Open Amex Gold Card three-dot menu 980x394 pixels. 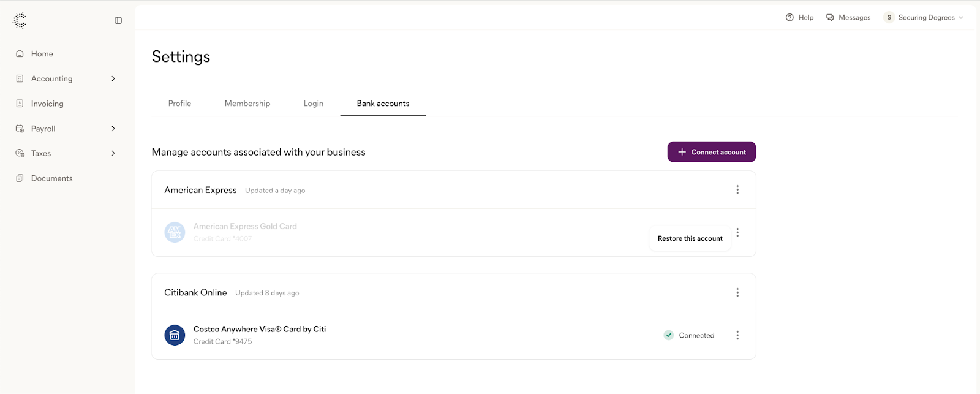pos(737,232)
